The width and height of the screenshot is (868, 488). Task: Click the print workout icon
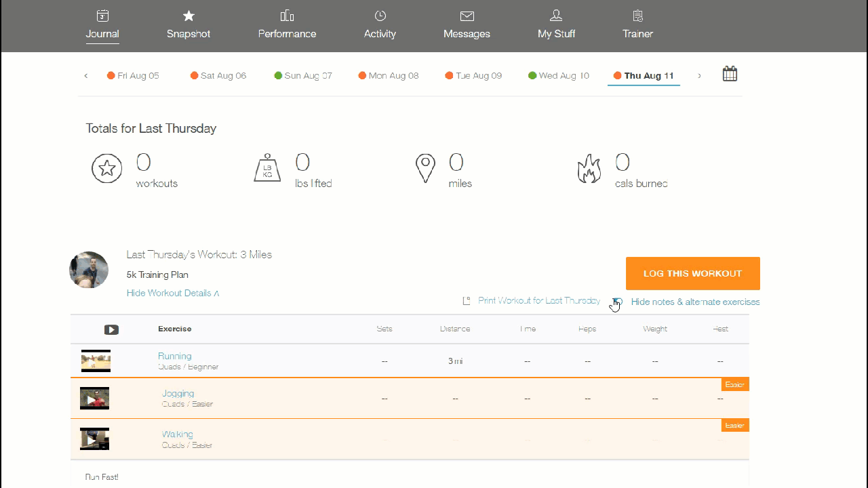[x=467, y=301]
